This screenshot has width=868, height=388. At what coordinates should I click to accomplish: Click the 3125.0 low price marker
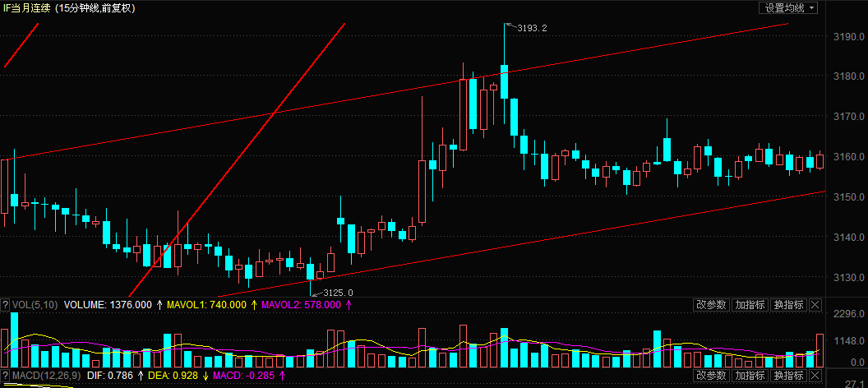[338, 293]
